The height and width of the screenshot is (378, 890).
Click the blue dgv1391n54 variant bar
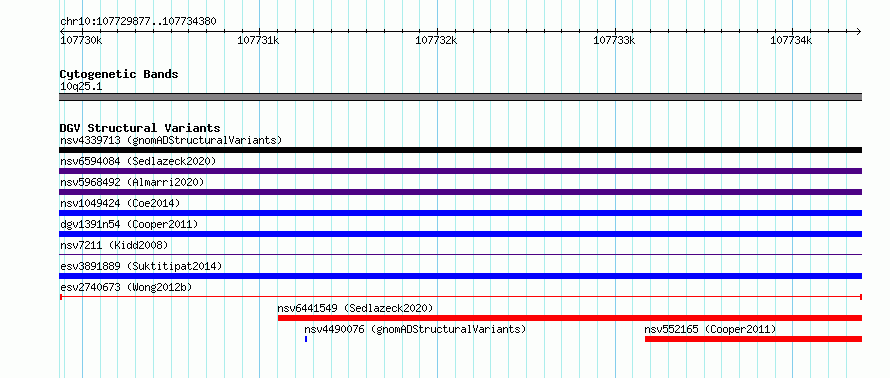[x=460, y=234]
